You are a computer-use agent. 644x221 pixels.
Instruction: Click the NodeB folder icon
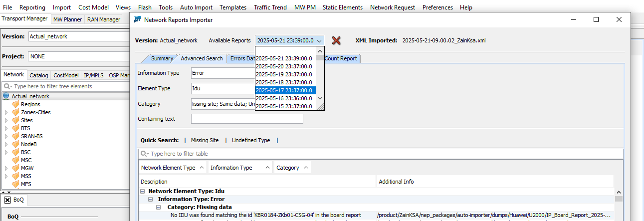(x=15, y=144)
